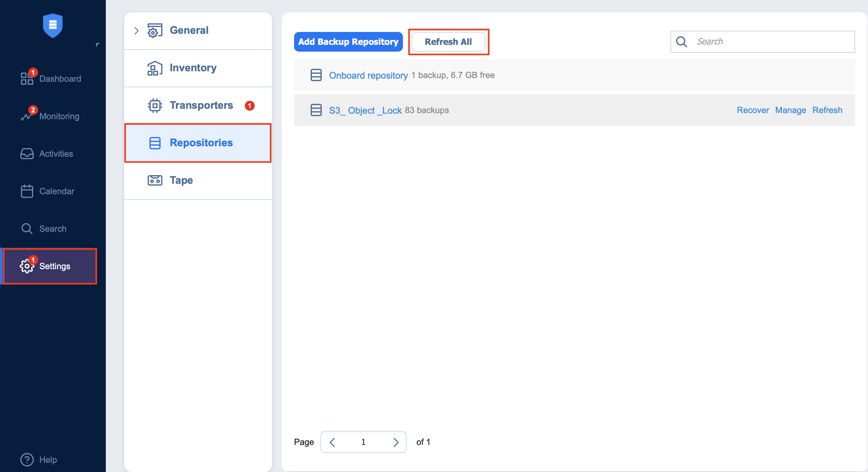Click the Activities inbox icon
868x472 pixels.
tap(27, 154)
